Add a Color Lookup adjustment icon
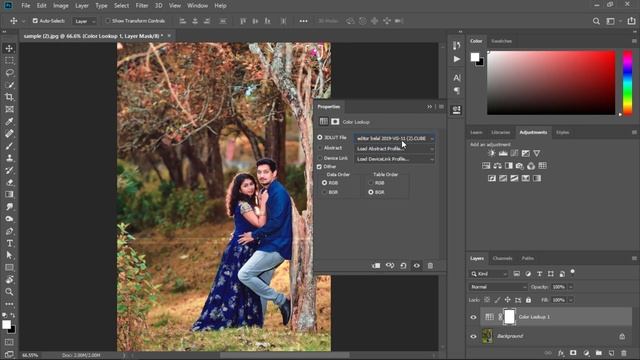Image resolution: width=640 pixels, height=360 pixels. 542,166
